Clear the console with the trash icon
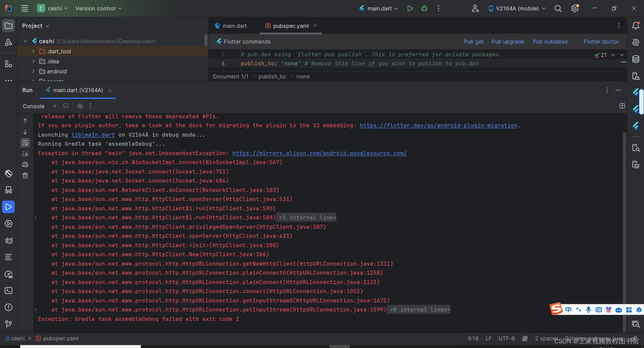The image size is (644, 348). point(25,175)
